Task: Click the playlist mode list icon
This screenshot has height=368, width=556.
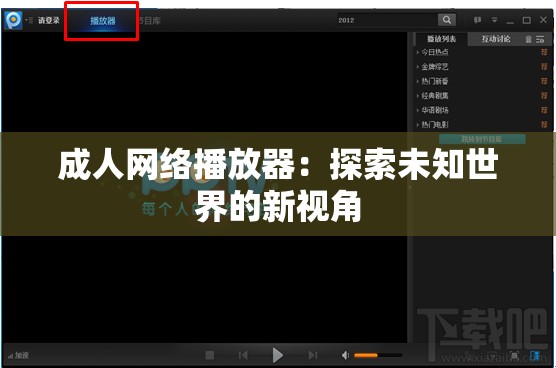Action: (540, 39)
